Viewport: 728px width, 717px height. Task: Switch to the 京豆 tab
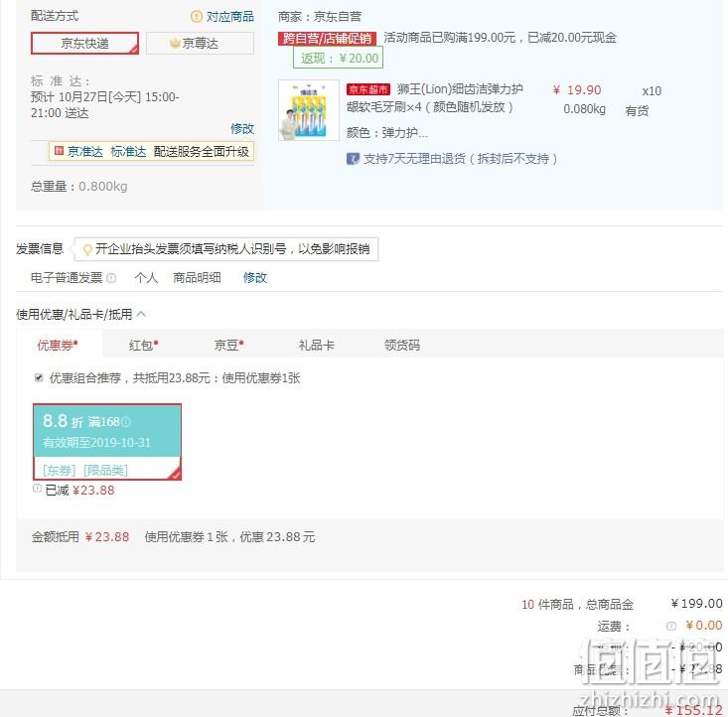[228, 345]
